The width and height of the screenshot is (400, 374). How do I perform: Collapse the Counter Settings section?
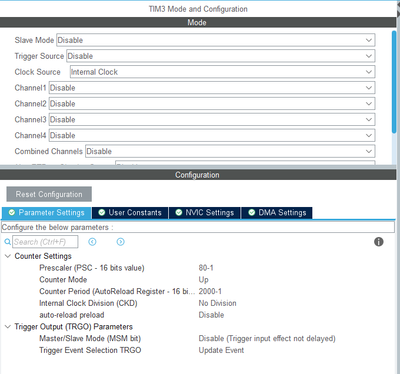pyautogui.click(x=8, y=256)
